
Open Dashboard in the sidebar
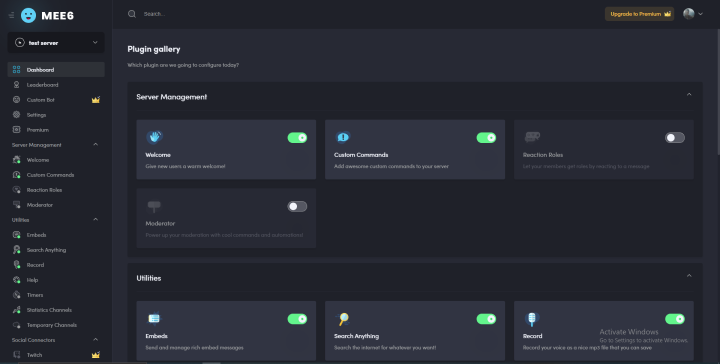tap(56, 69)
